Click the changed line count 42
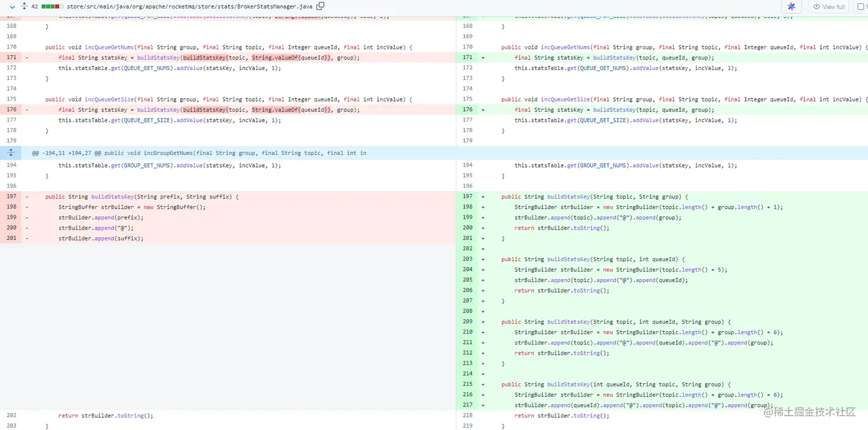The width and height of the screenshot is (868, 430). click(x=34, y=6)
